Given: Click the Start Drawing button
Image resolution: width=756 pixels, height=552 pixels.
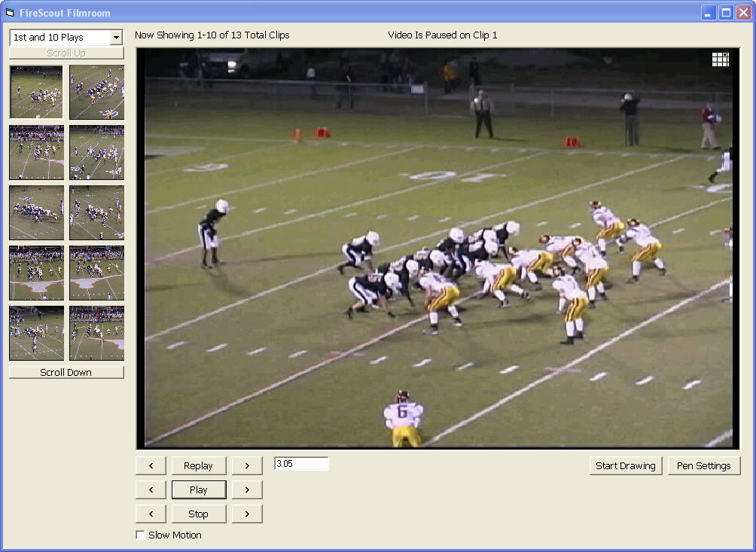Looking at the screenshot, I should (625, 465).
